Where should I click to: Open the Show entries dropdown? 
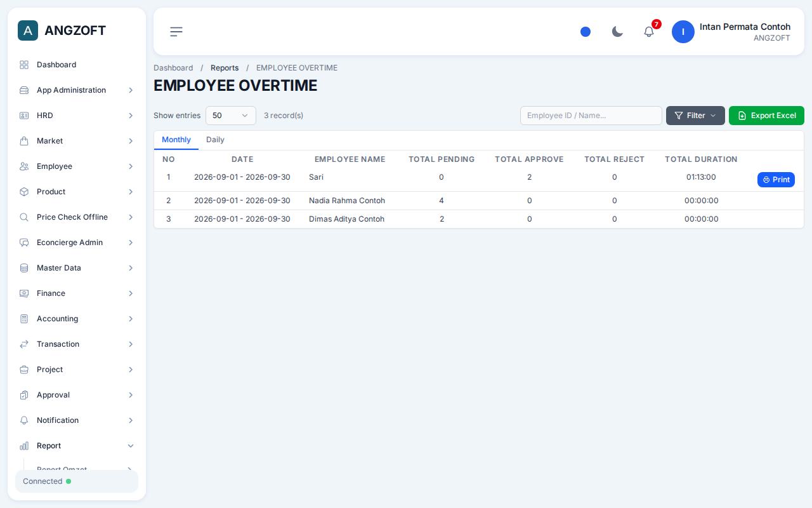(x=231, y=116)
